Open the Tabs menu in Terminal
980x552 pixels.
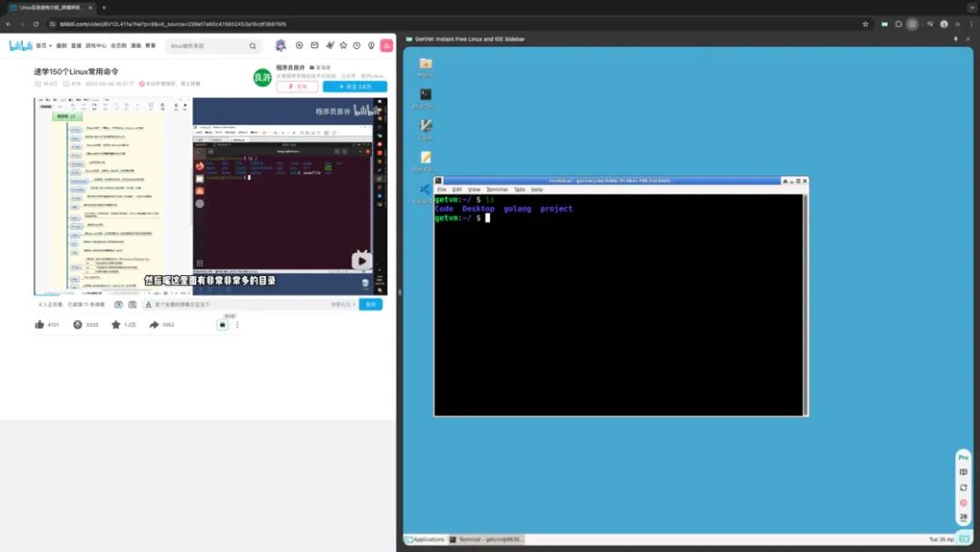[x=519, y=190]
